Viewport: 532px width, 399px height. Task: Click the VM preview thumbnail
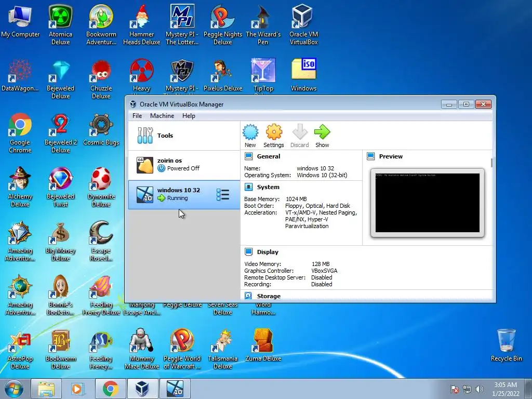pos(428,203)
